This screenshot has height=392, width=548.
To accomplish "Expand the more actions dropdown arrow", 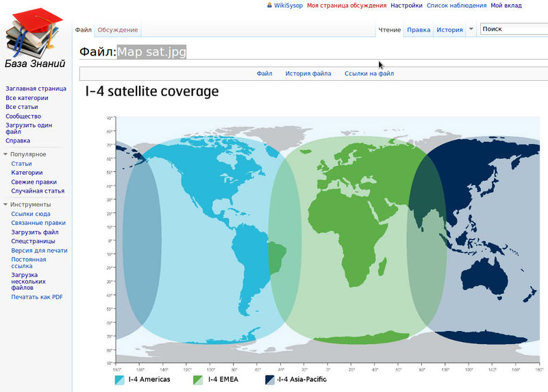I will pyautogui.click(x=471, y=29).
